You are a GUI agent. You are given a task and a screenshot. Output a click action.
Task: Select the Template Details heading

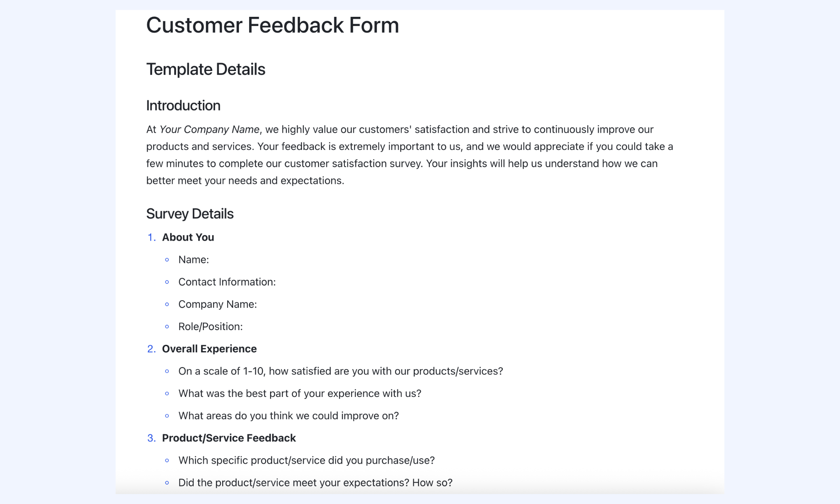206,69
